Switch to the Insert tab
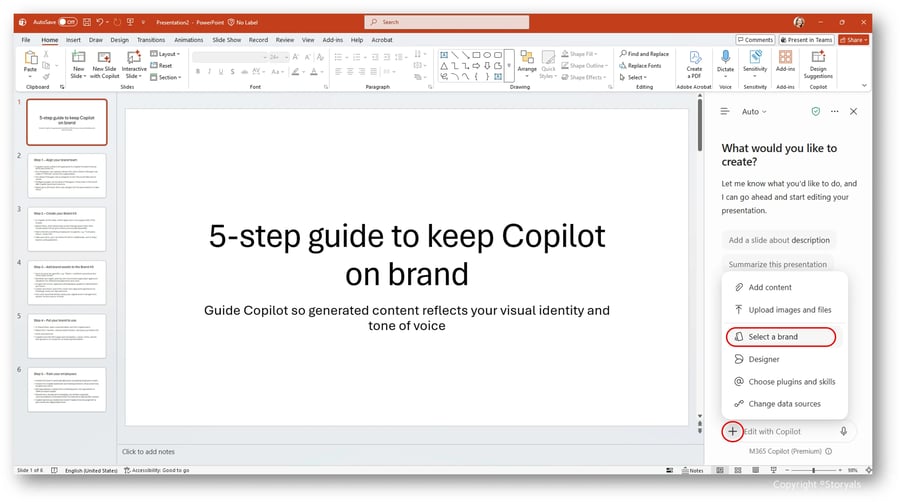This screenshot has height=502, width=900. (x=73, y=40)
